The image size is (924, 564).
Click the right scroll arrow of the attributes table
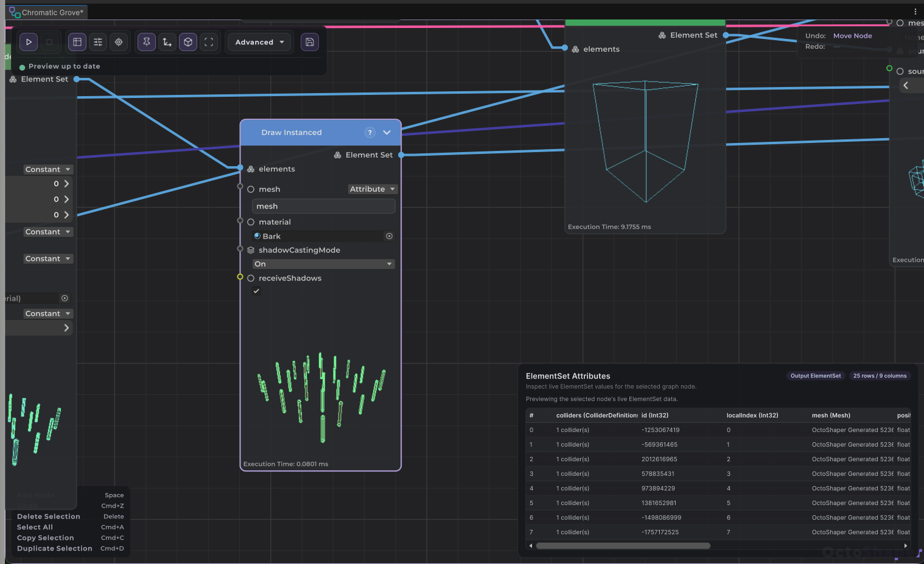point(906,546)
